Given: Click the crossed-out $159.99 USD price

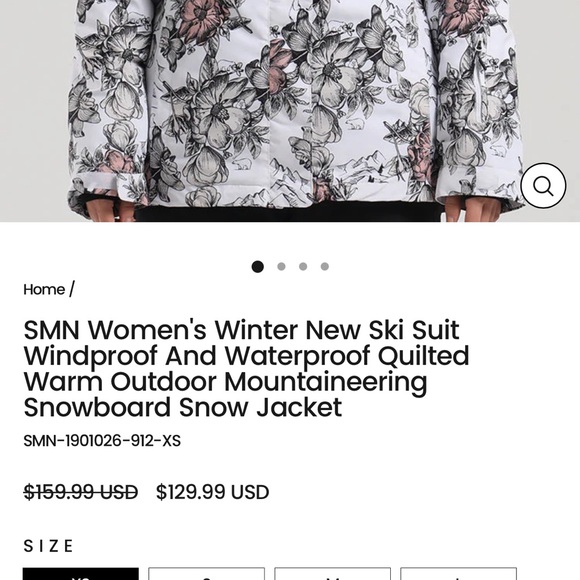Looking at the screenshot, I should (x=81, y=492).
